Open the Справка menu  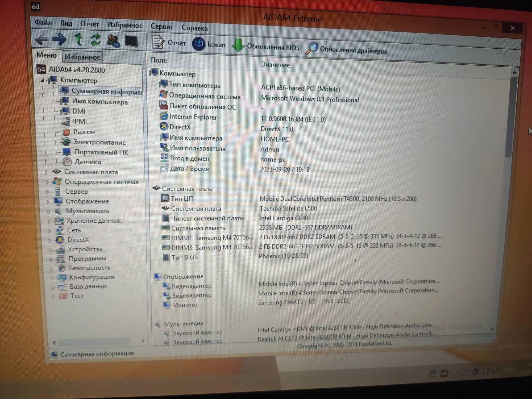pyautogui.click(x=194, y=28)
